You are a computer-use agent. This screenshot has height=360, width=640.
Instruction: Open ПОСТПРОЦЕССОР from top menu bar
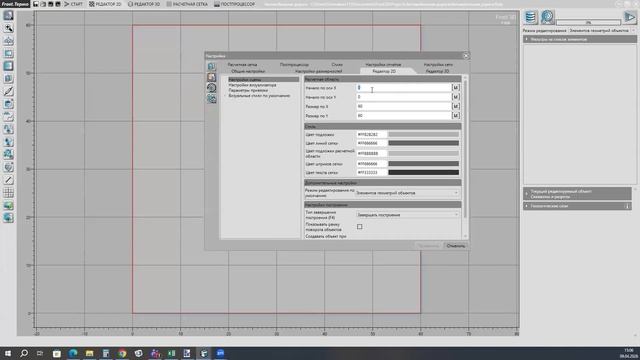pos(234,4)
